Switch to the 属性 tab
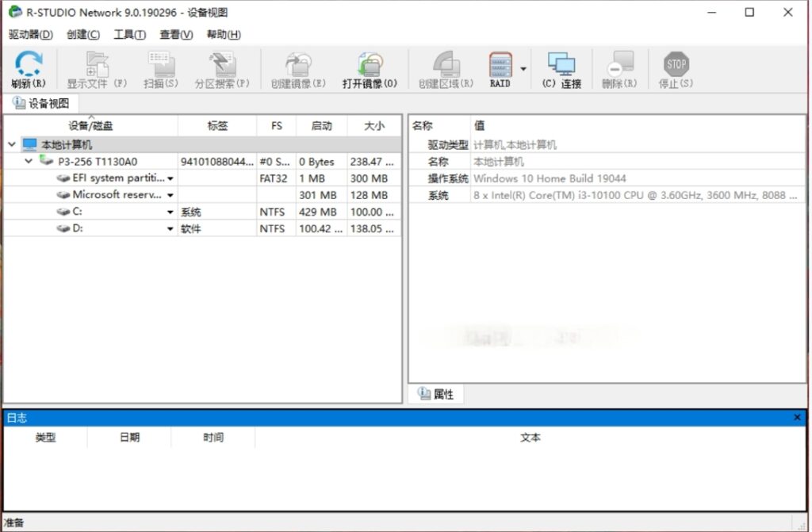Screen dimensions: 812x532 (435, 394)
